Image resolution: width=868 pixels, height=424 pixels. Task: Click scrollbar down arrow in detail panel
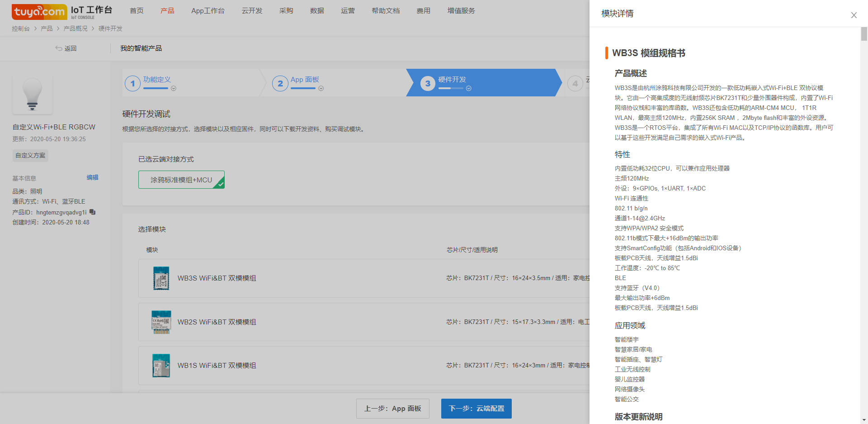pyautogui.click(x=864, y=420)
